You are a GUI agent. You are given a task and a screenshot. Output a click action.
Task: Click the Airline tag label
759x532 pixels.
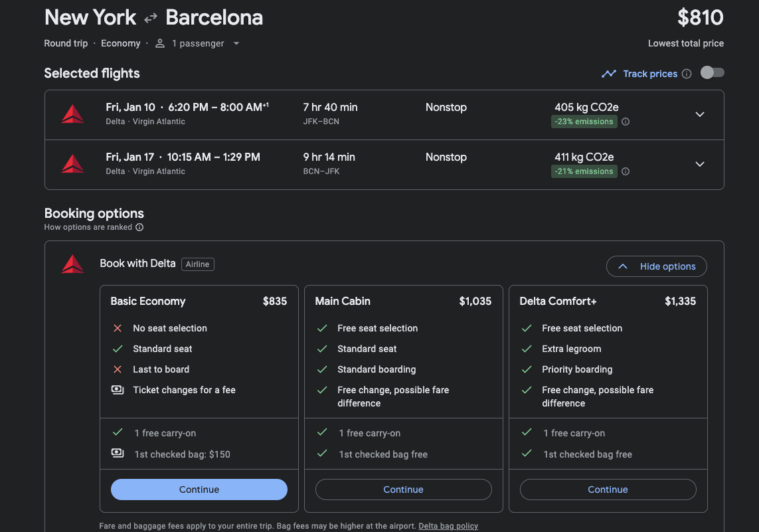197,264
